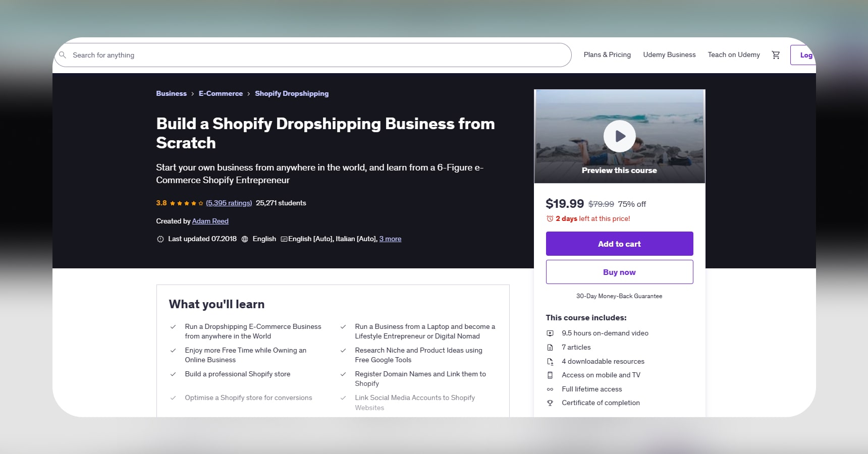Click Certificate of completion text

[601, 403]
